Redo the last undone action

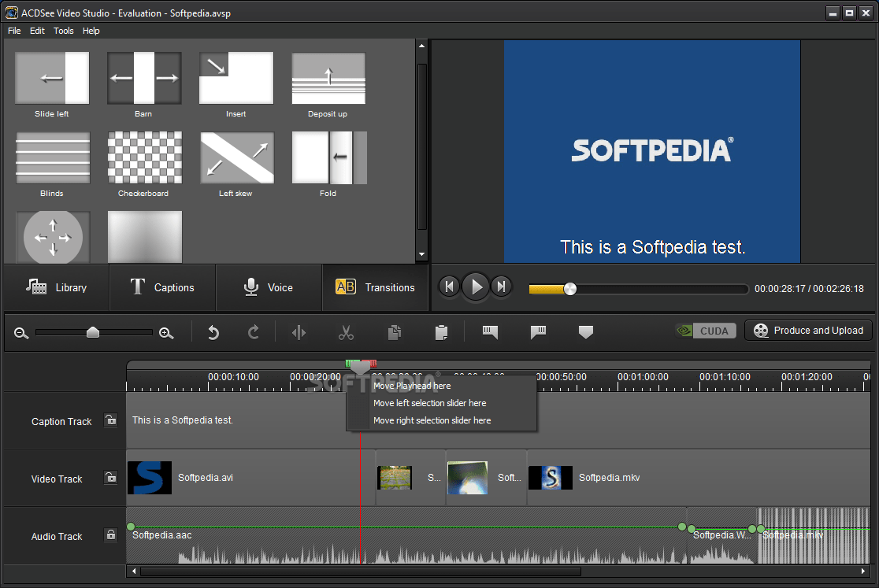click(x=252, y=331)
